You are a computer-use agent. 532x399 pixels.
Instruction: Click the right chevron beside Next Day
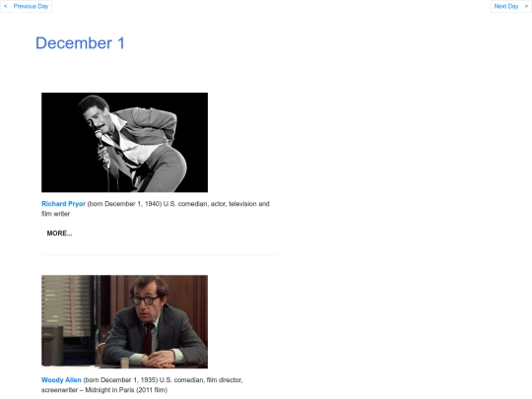(x=526, y=6)
